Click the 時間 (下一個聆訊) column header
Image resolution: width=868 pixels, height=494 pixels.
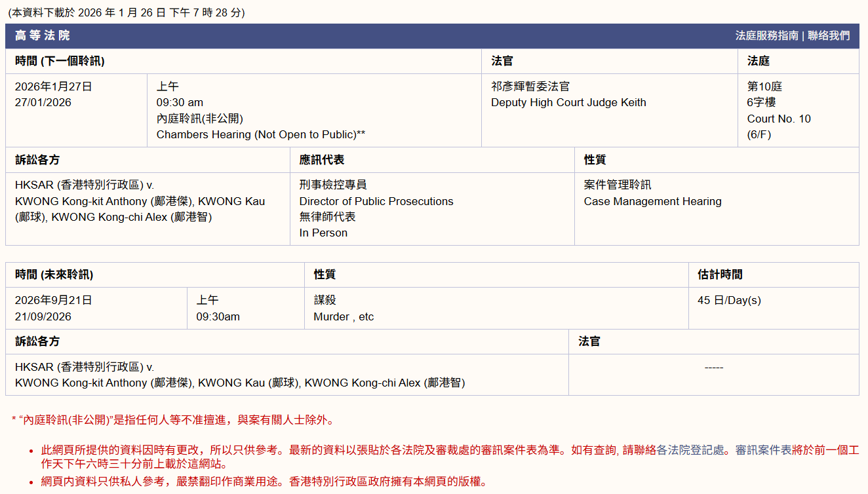click(60, 61)
